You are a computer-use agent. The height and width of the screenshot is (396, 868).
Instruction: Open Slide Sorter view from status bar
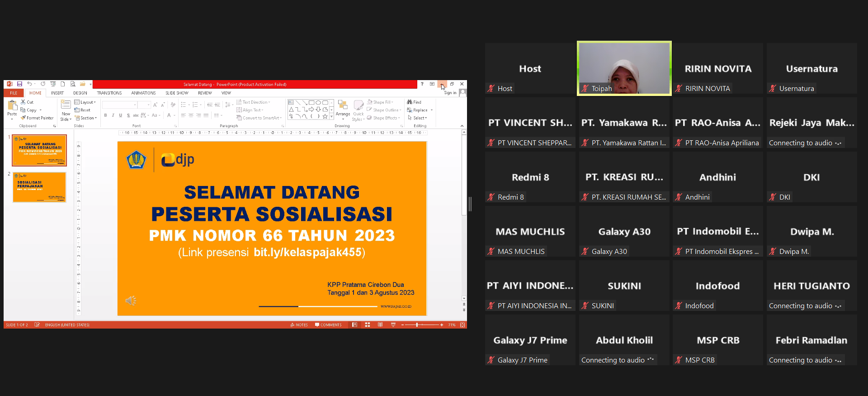pos(368,325)
